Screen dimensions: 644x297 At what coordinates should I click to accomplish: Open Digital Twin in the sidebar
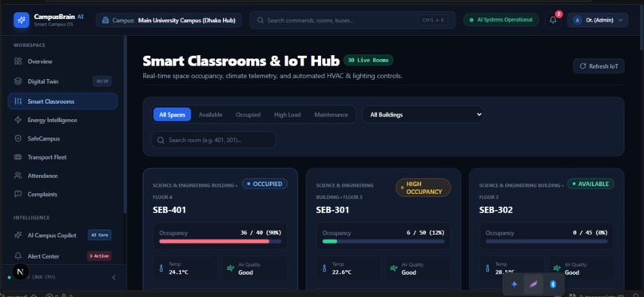tap(63, 81)
